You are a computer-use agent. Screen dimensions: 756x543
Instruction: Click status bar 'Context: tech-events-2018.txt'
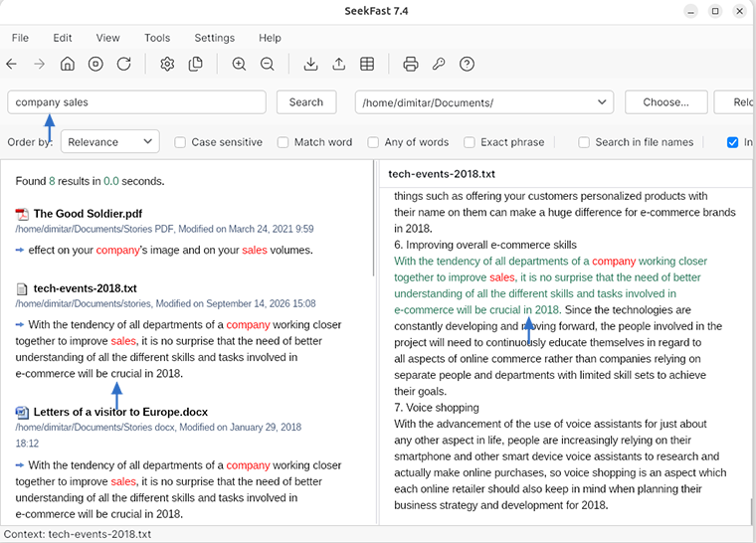(78, 534)
